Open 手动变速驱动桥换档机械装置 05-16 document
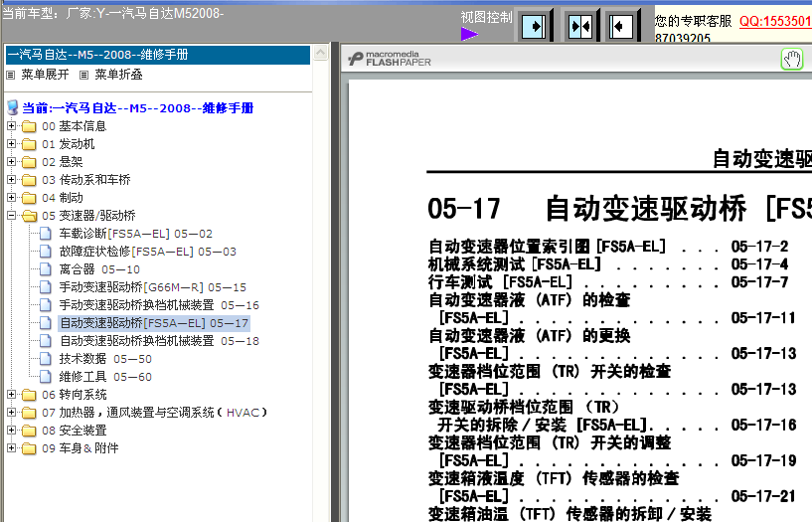 coord(159,305)
